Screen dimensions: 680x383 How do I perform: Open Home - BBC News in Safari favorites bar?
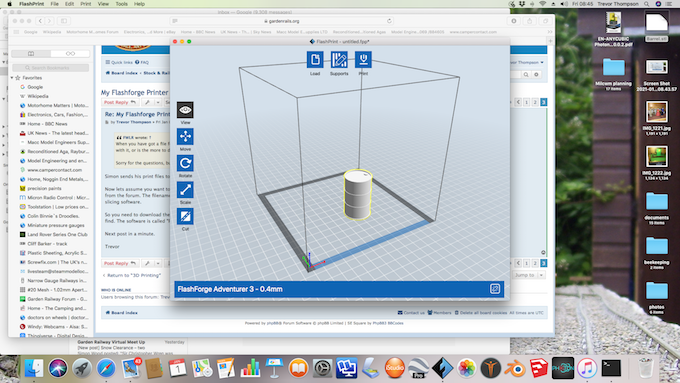click(x=198, y=32)
